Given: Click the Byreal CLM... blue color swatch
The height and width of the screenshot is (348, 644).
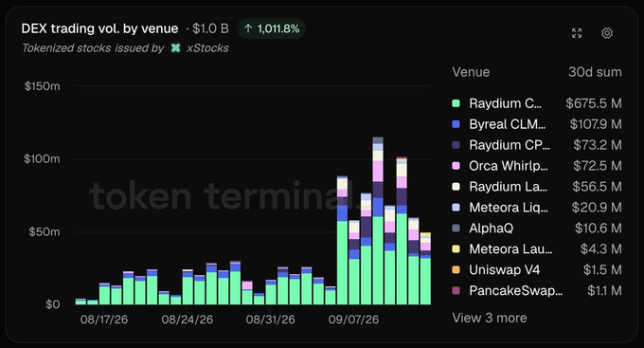Looking at the screenshot, I should pos(456,124).
